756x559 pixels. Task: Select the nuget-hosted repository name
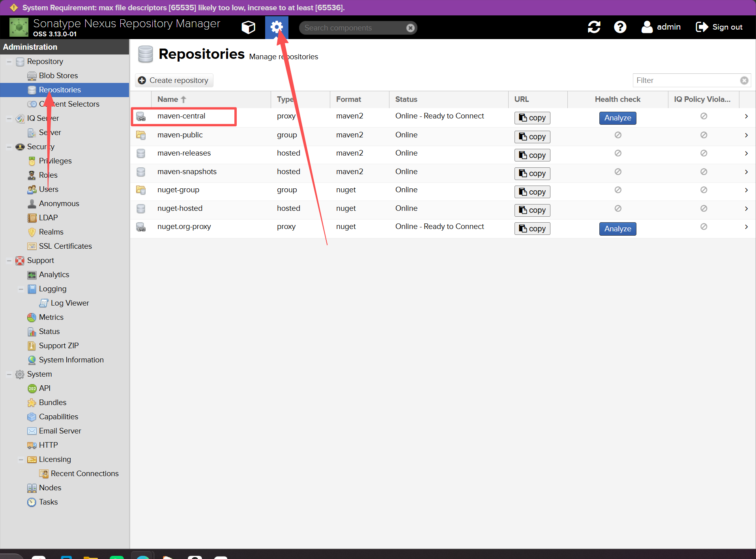[180, 208]
